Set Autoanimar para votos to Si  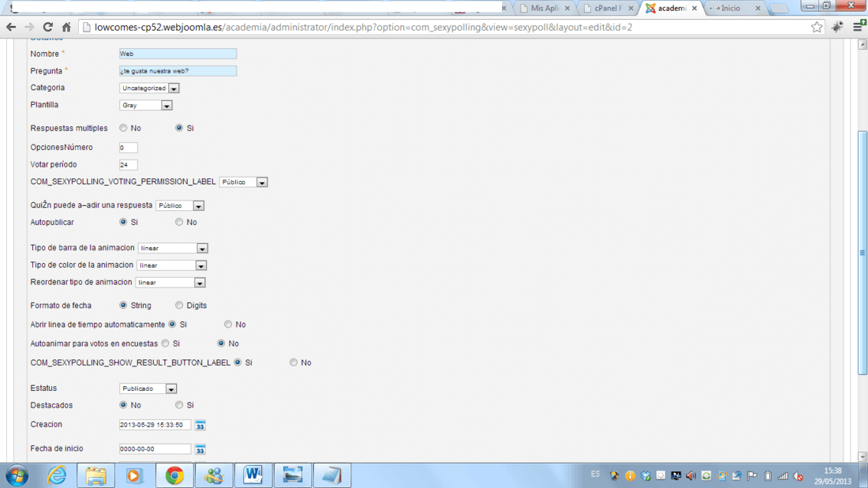165,343
